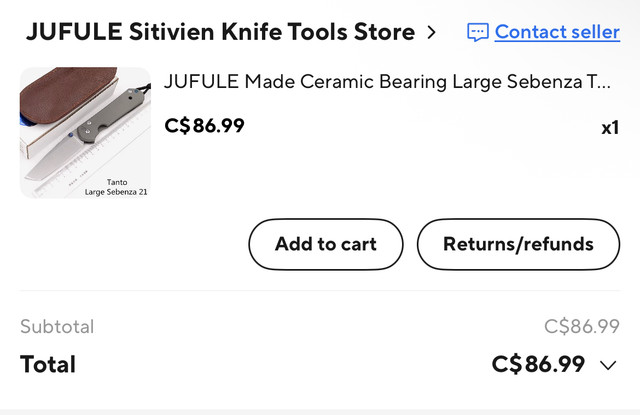Click the bold C$86.99 total amount
Viewport: 640px width, 415px height.
tap(538, 364)
